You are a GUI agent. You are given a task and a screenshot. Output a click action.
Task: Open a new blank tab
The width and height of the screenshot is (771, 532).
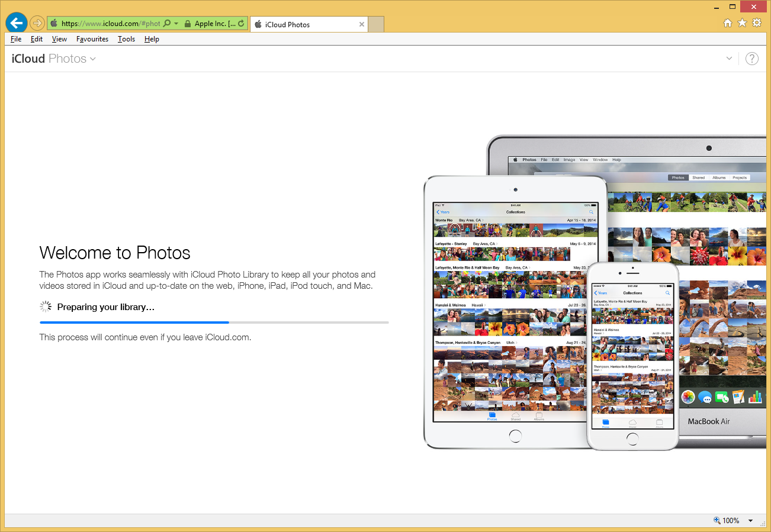click(376, 24)
